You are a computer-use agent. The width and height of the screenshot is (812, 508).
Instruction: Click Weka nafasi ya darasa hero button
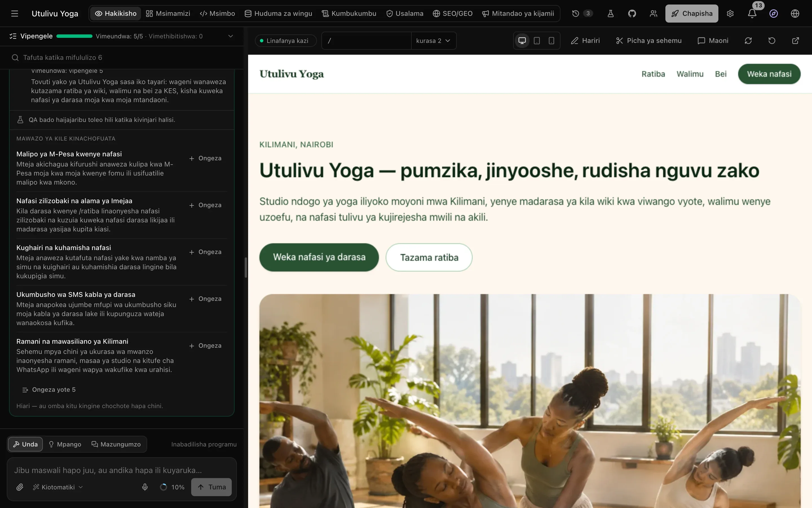click(x=319, y=257)
